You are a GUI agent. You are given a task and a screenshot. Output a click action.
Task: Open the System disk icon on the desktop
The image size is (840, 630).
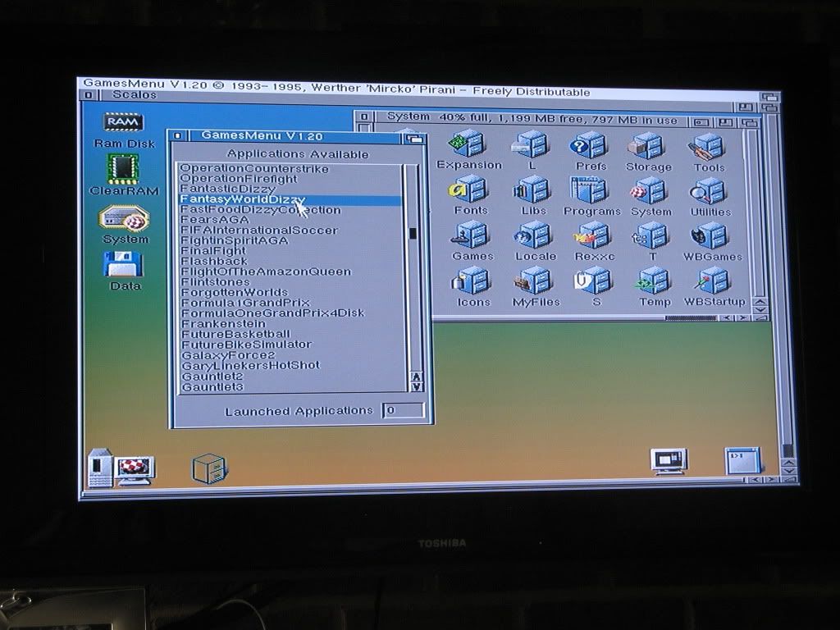[125, 218]
